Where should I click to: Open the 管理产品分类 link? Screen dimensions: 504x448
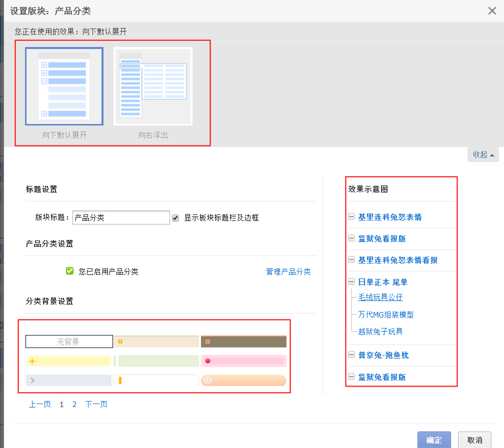pos(288,270)
